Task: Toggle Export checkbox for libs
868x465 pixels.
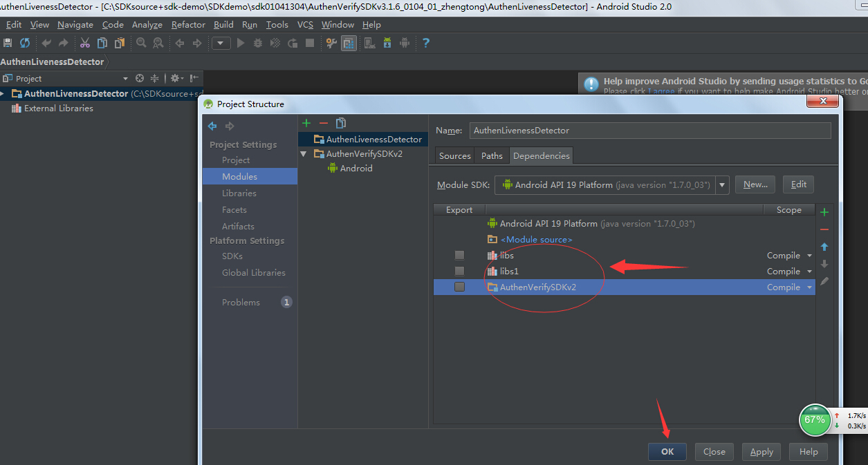Action: [459, 255]
